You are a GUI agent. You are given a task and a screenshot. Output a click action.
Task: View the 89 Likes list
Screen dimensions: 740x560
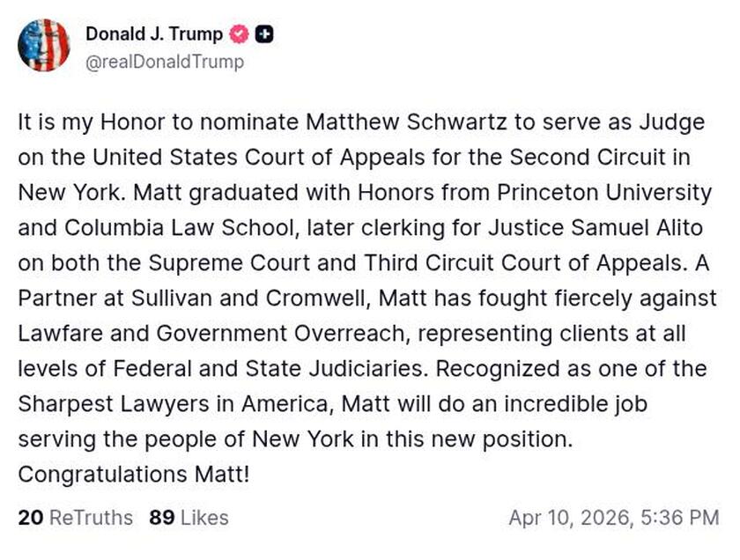[189, 518]
